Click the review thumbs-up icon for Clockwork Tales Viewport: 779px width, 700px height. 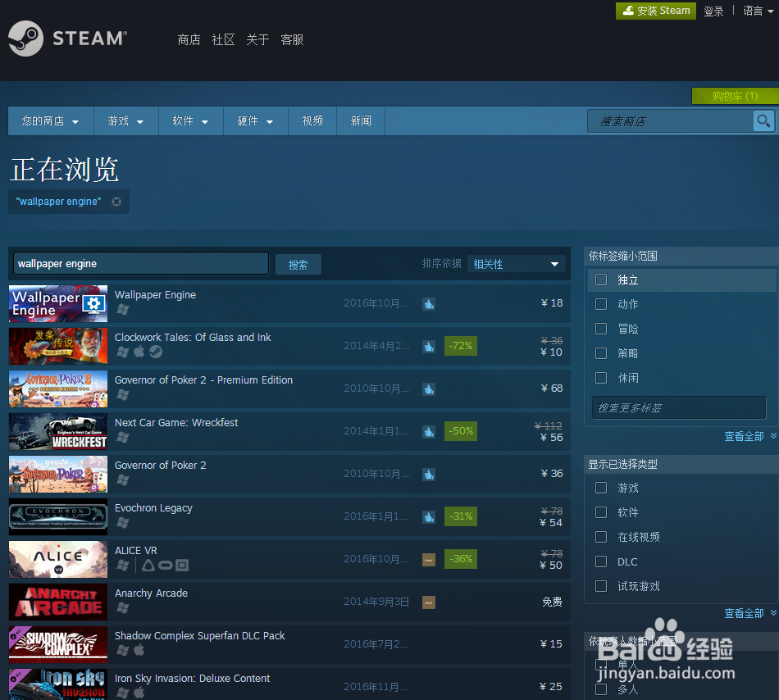(x=429, y=346)
